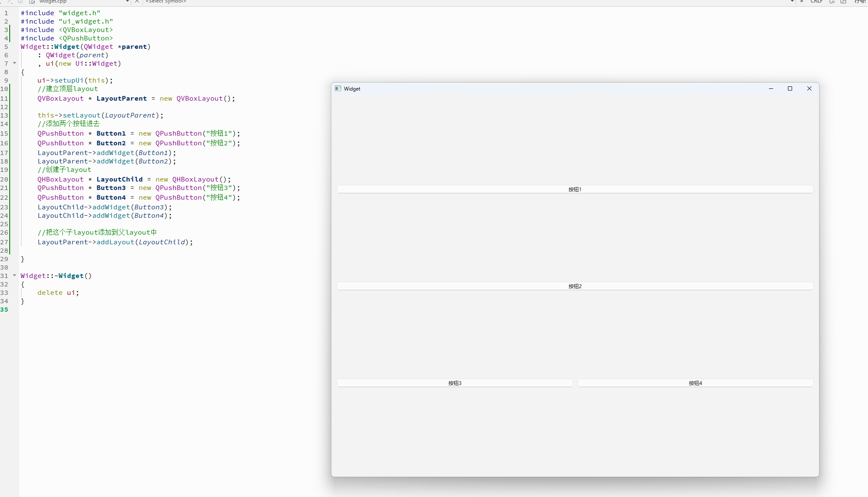This screenshot has width=868, height=497.
Task: Minimize the Widget preview window
Action: click(x=771, y=89)
